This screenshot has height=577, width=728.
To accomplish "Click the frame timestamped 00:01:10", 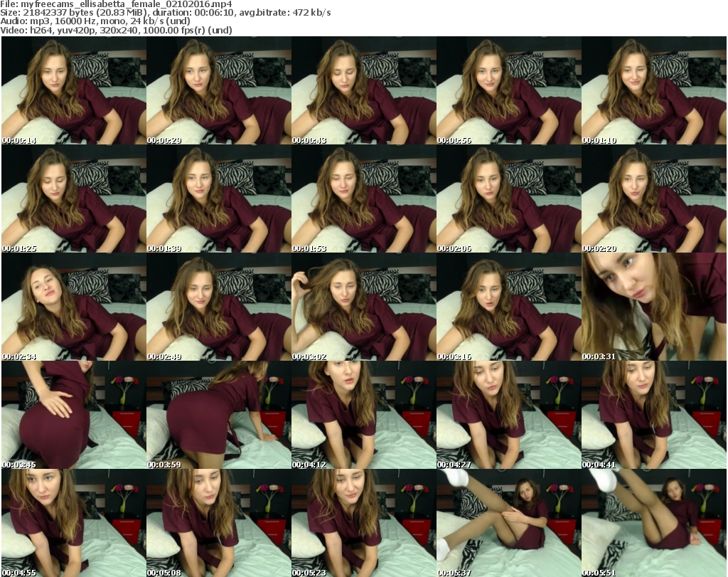I will coord(654,91).
